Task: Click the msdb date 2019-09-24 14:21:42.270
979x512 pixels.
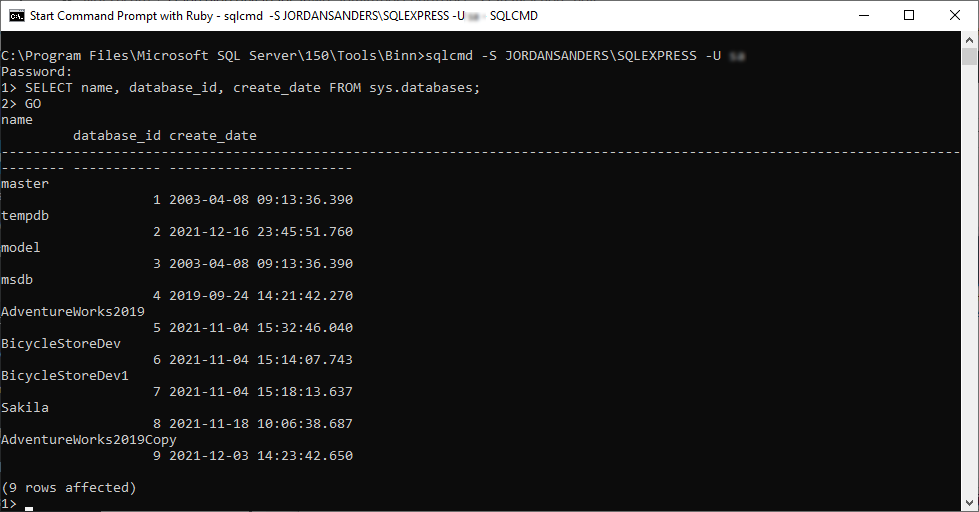Action: point(261,296)
